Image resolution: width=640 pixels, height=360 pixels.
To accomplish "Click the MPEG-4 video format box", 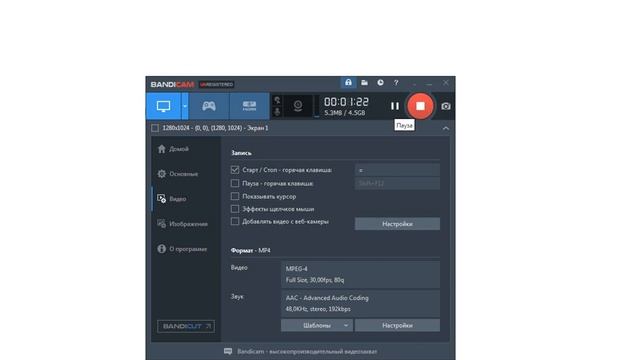I will [360, 274].
